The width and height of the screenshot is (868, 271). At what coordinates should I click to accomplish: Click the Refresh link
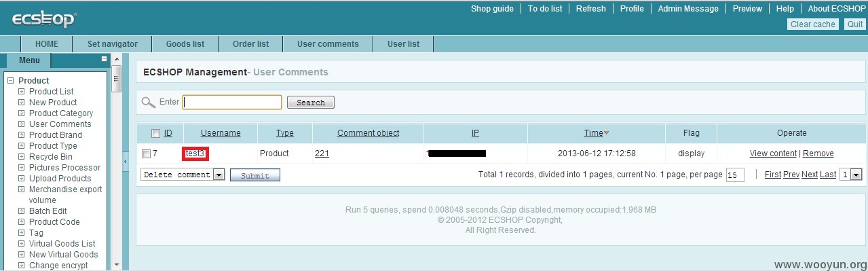pos(591,9)
